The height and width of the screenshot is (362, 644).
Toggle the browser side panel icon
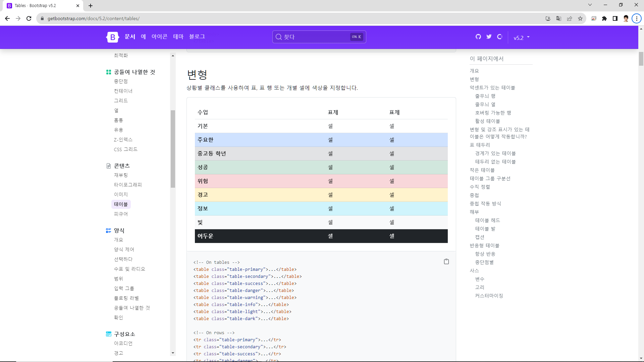click(x=615, y=18)
